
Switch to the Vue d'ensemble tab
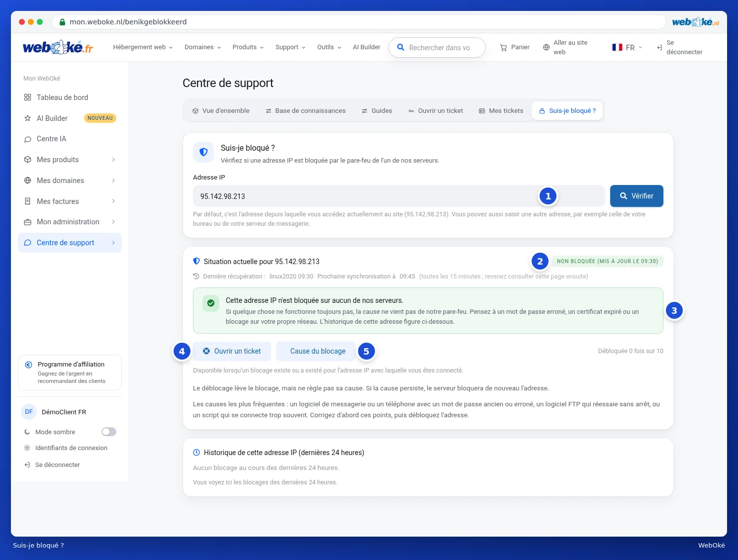coord(221,111)
